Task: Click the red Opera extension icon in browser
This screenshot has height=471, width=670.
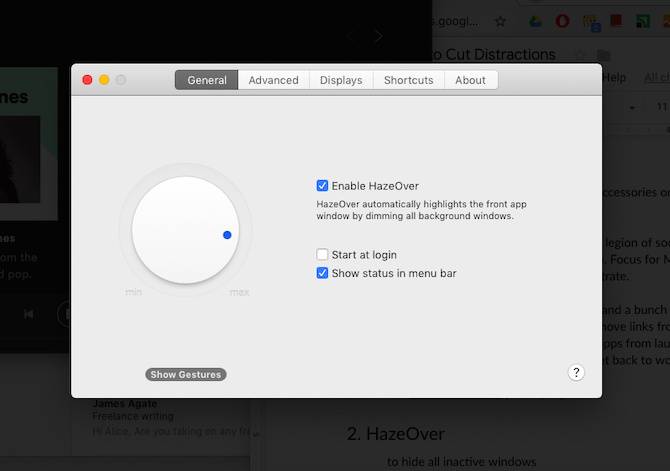Action: [562, 21]
